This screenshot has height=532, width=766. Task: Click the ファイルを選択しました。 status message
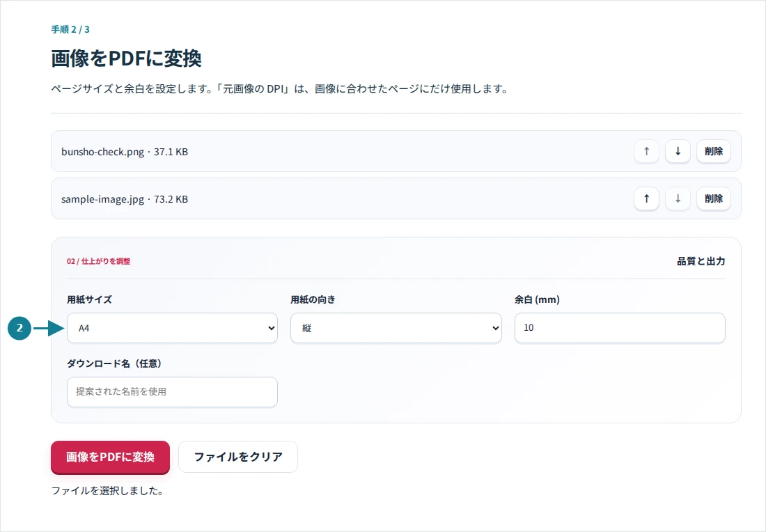[107, 491]
